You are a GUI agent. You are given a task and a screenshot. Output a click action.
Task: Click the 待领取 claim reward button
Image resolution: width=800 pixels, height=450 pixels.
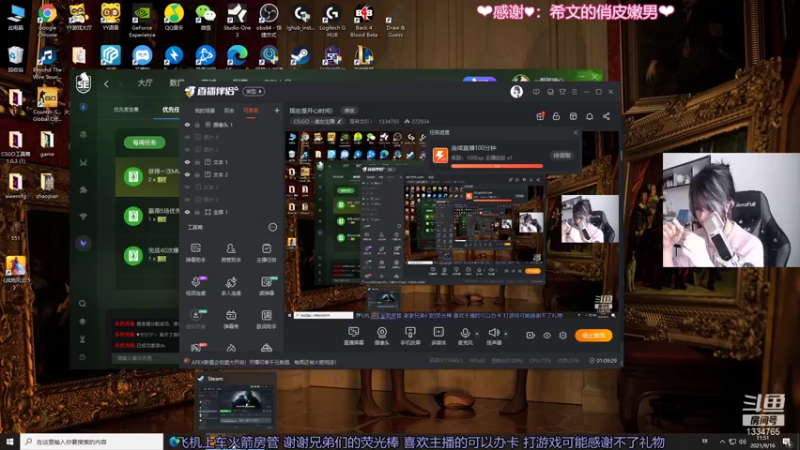point(562,155)
